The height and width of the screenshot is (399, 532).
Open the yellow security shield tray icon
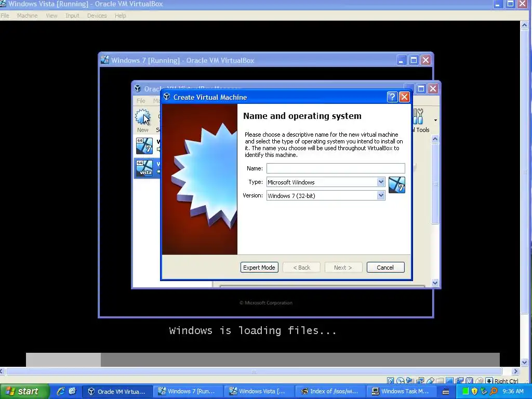click(474, 391)
